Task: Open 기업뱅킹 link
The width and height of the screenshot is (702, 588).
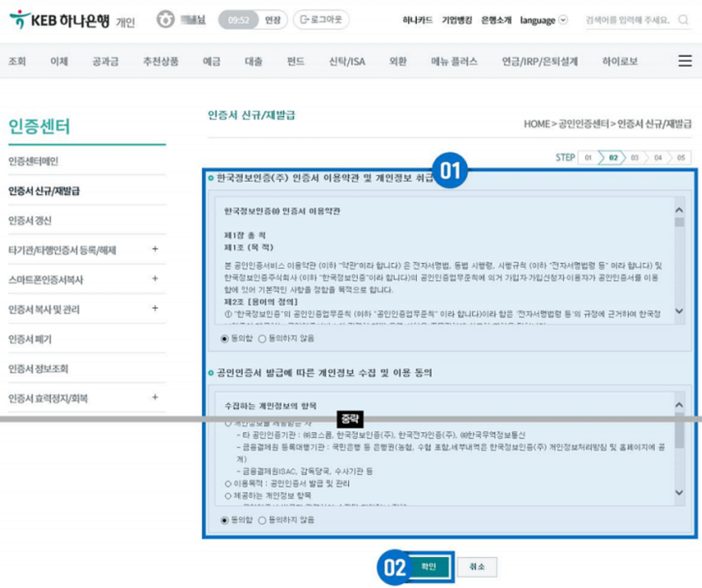Action: 457,20
